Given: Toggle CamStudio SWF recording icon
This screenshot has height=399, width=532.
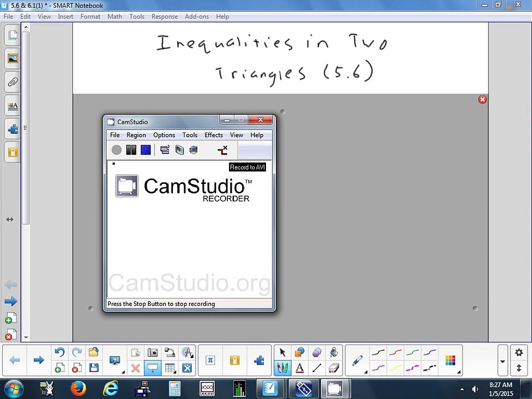Looking at the screenshot, I should click(193, 150).
